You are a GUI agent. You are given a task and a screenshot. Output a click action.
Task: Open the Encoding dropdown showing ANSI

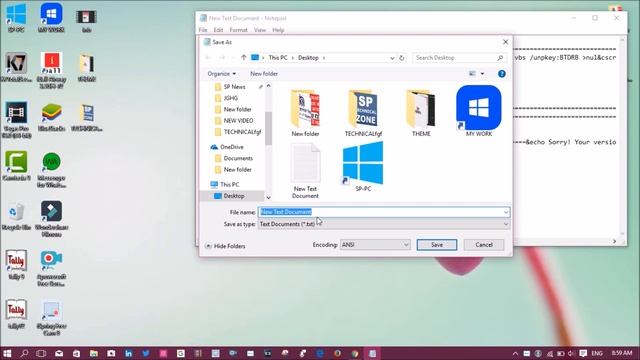coord(375,245)
